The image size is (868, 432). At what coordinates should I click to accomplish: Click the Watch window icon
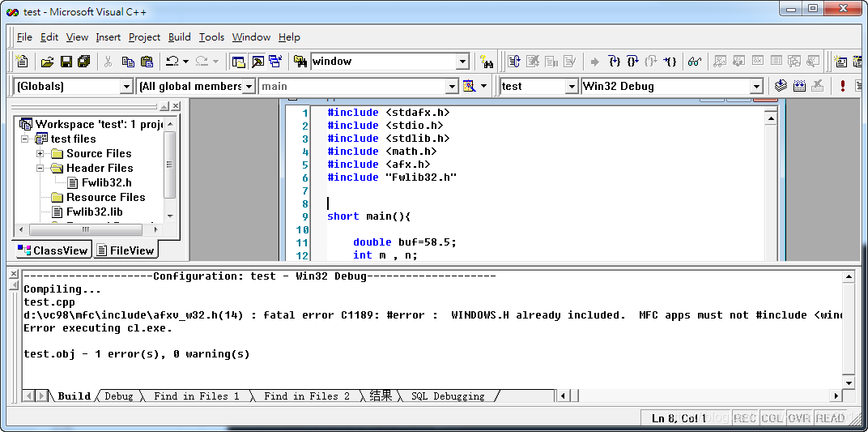720,62
